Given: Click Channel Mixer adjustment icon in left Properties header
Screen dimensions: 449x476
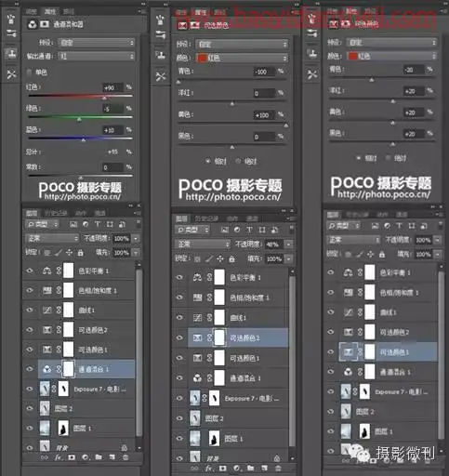Looking at the screenshot, I should (33, 24).
